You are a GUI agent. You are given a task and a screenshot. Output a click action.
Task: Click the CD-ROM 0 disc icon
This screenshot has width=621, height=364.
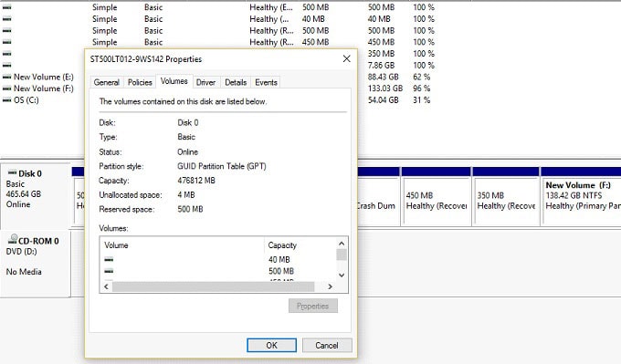(x=13, y=239)
